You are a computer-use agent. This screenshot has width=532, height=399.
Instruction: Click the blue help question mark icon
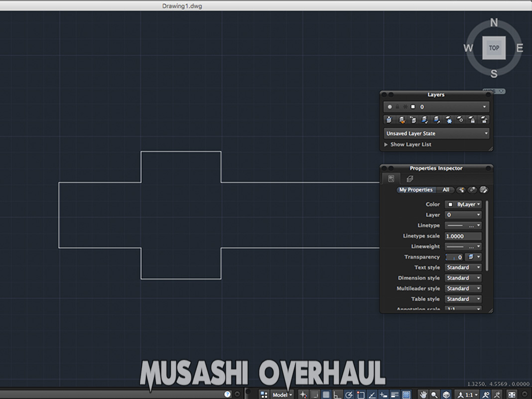(227, 394)
